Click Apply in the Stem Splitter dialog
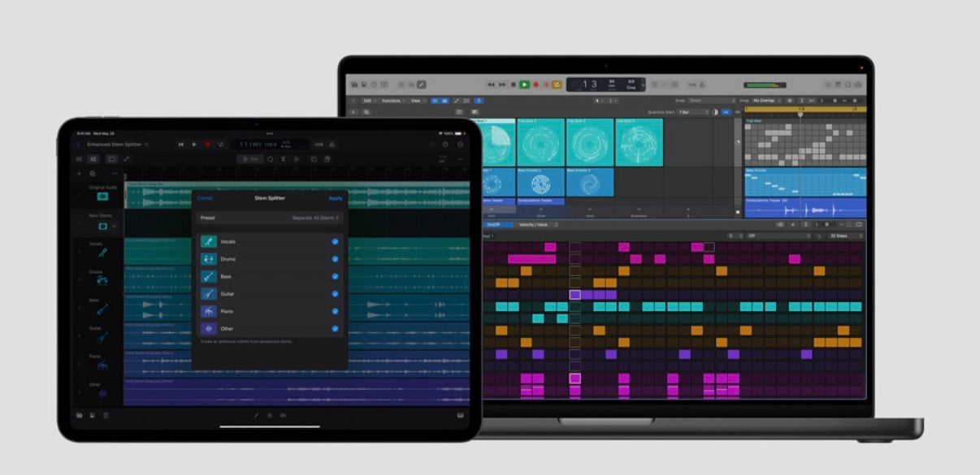Screen dimensions: 980x475 (335, 198)
